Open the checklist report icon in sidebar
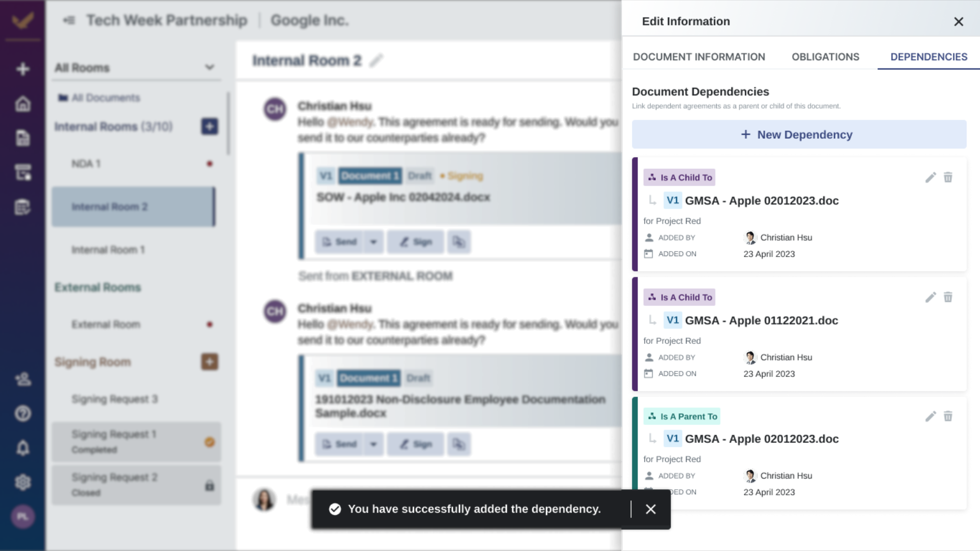Viewport: 980px width, 551px height. [22, 207]
